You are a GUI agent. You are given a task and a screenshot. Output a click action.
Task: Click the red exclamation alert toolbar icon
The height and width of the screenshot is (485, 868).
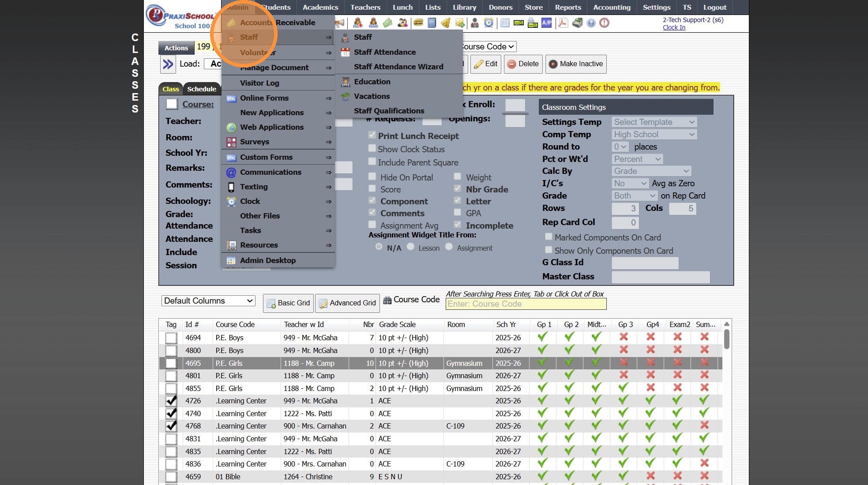[x=604, y=23]
